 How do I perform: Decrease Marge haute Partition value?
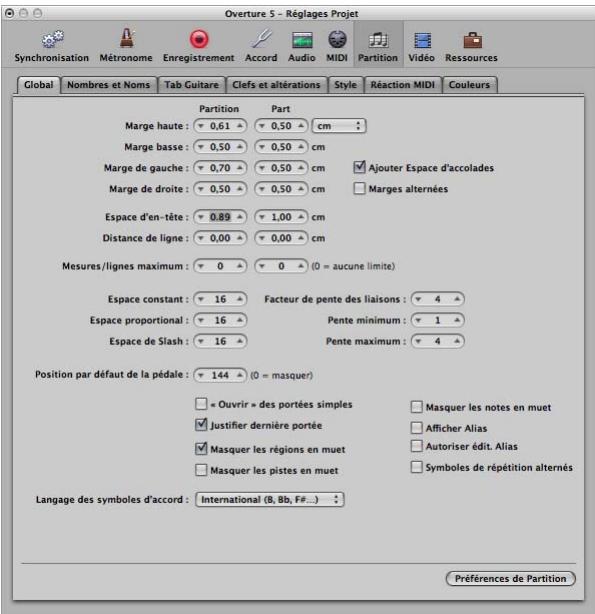point(201,126)
